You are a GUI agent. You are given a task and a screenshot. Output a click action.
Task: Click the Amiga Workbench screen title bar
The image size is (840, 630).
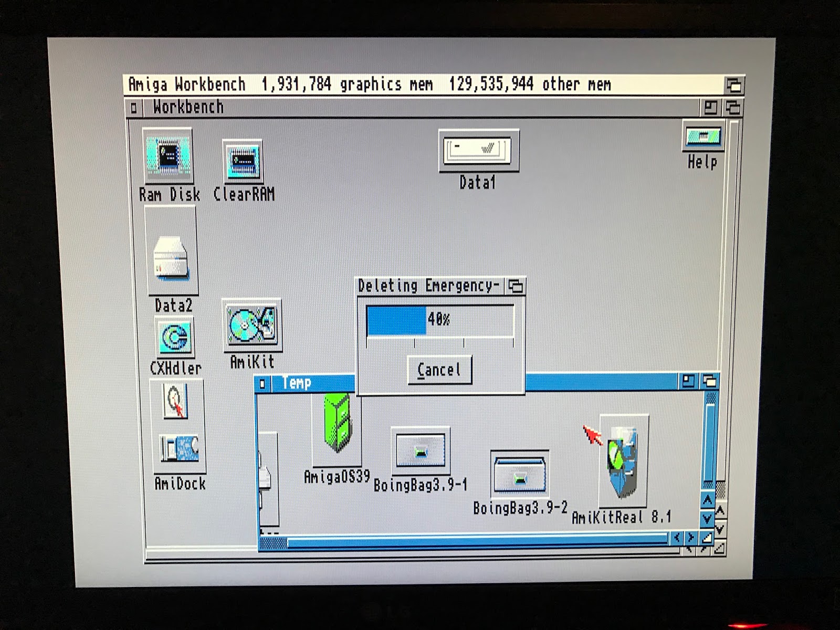[x=424, y=85]
